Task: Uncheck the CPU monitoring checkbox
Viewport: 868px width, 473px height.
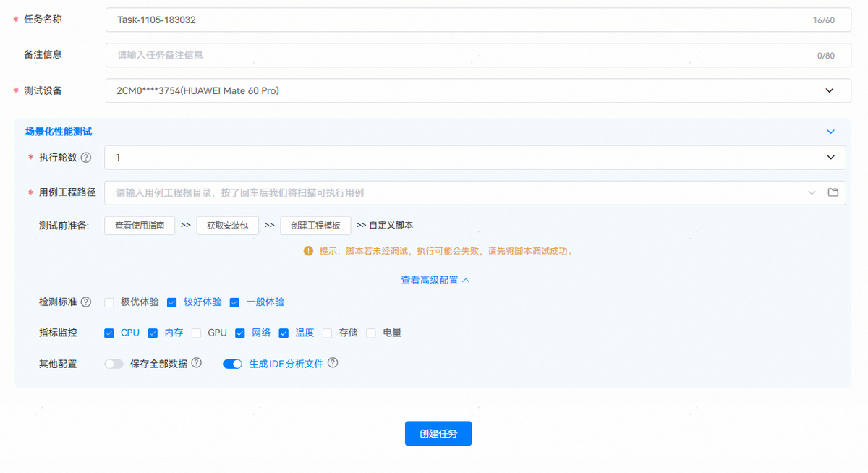Action: (109, 333)
